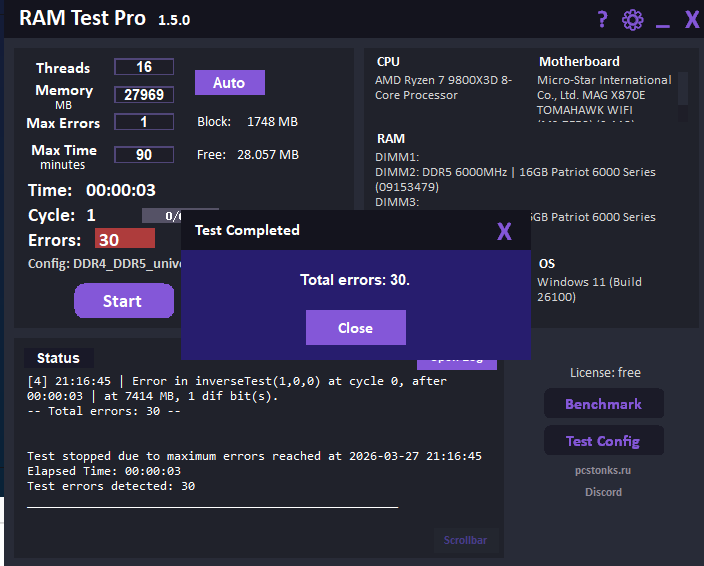Screen dimensions: 704x566
Task: Click the version number 1.5.0
Action: [174, 20]
